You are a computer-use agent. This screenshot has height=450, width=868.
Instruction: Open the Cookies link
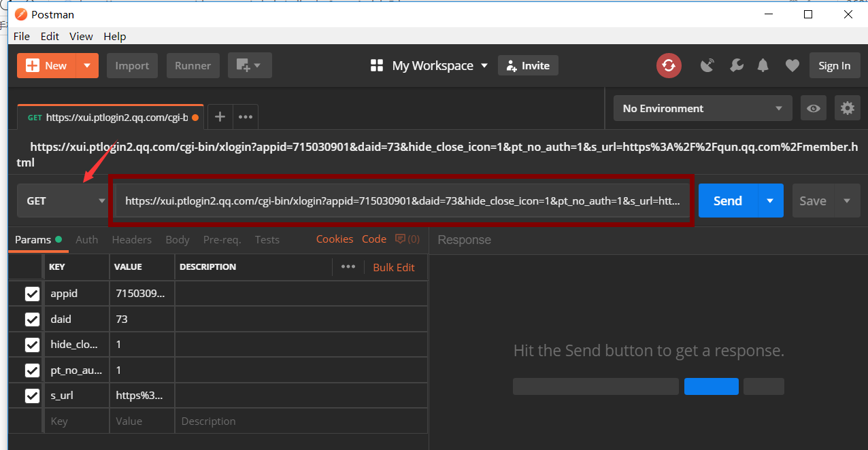335,239
